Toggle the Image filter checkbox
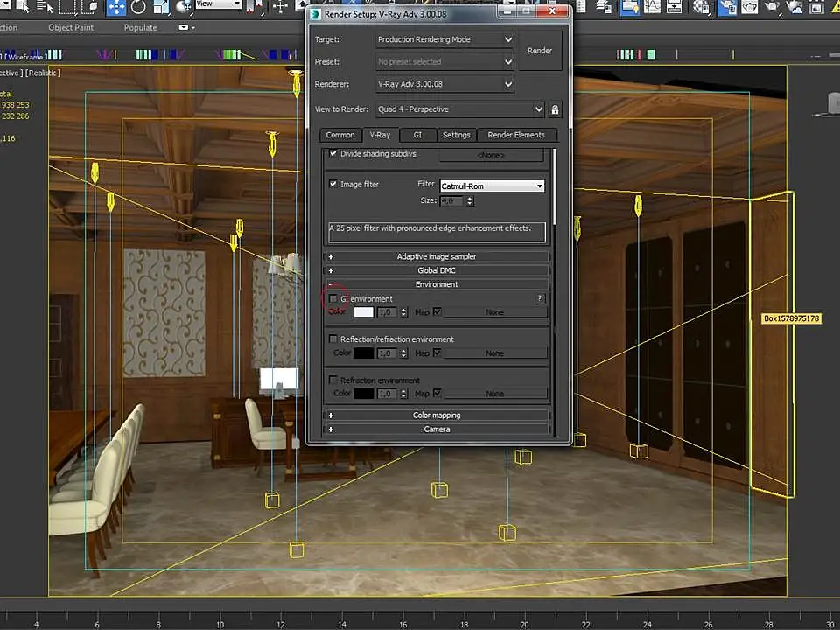 tap(333, 185)
